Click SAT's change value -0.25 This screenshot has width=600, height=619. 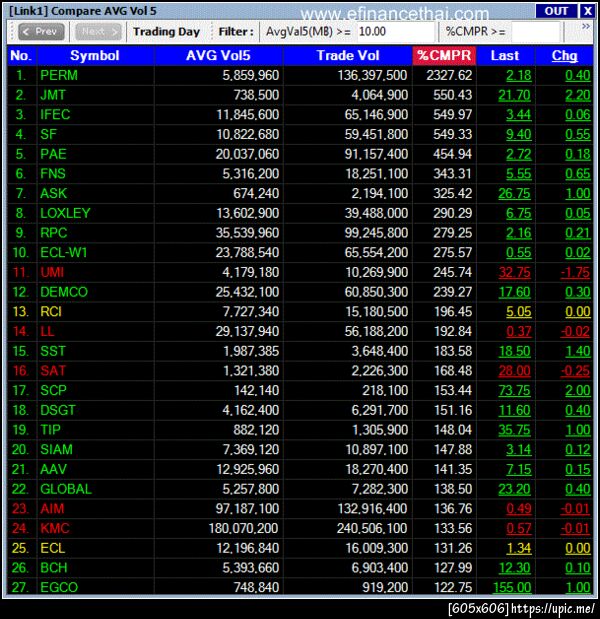click(x=576, y=371)
